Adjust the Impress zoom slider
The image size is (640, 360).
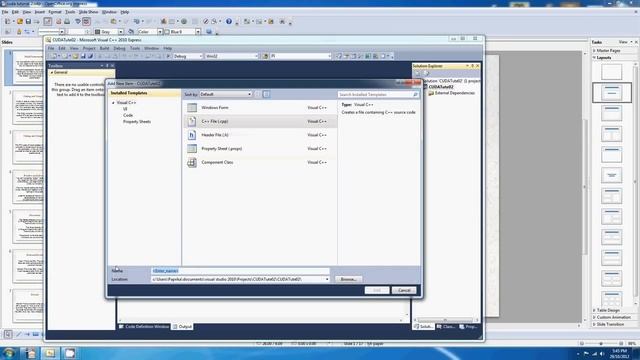pyautogui.click(x=601, y=344)
